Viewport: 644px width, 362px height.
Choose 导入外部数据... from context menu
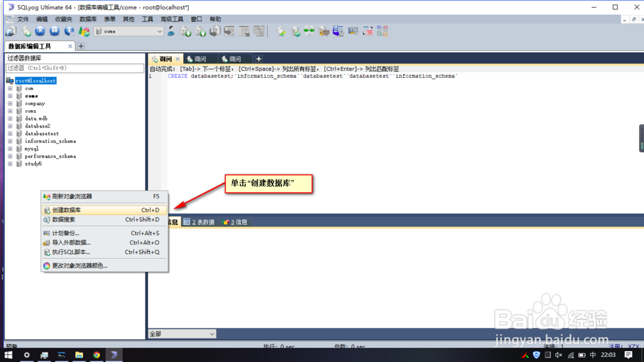pos(104,242)
